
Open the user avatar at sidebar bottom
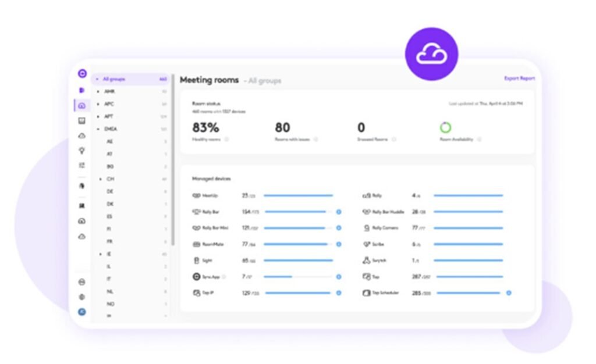pos(81,312)
